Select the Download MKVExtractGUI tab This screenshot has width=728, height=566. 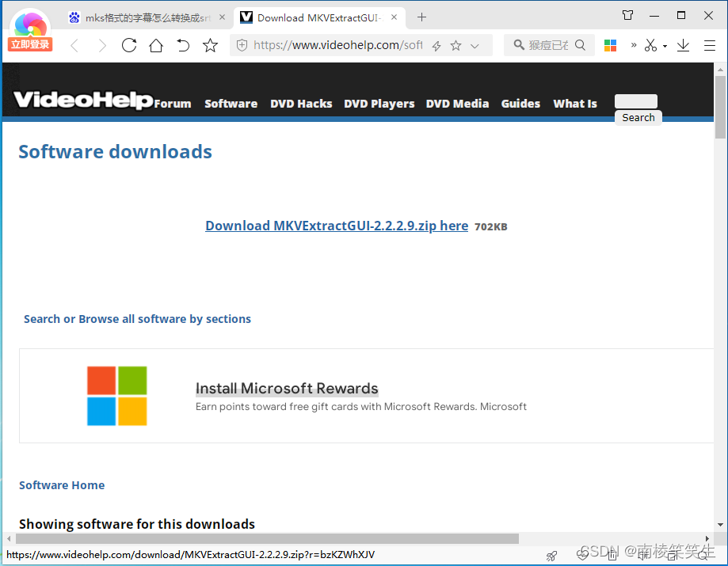pyautogui.click(x=319, y=17)
